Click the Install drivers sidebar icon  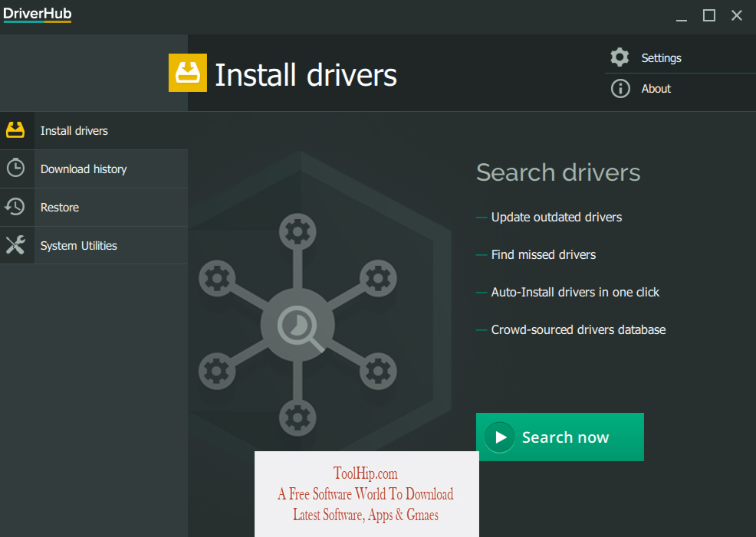coord(15,130)
